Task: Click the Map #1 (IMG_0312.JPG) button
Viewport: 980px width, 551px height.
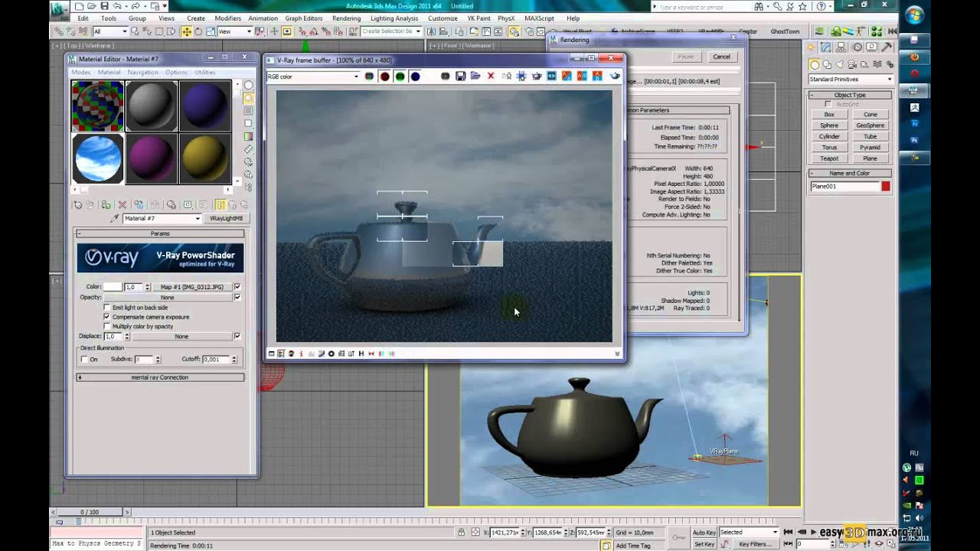Action: pos(192,287)
